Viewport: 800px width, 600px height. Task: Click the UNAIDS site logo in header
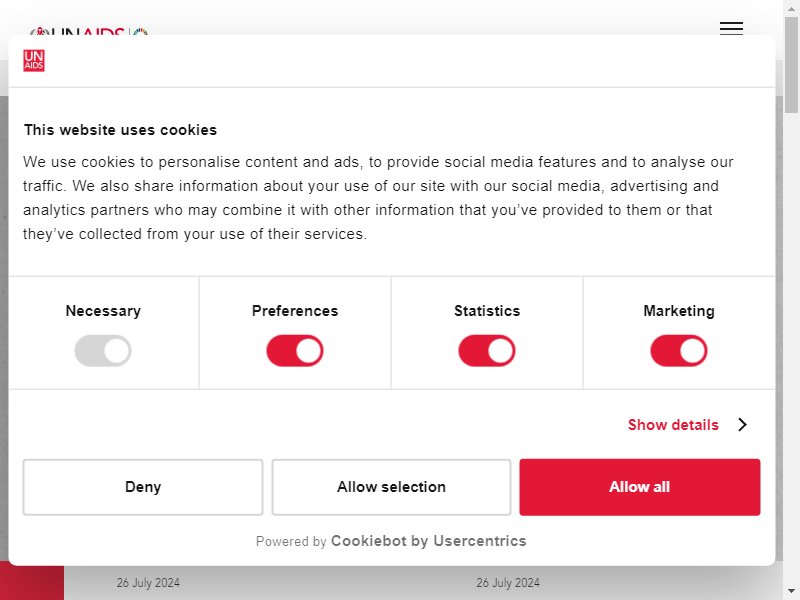coord(89,32)
